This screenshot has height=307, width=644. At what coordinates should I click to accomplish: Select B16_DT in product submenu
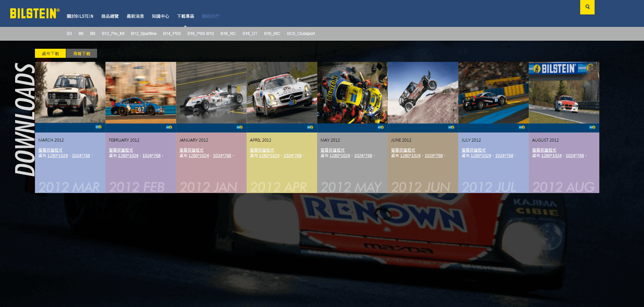pyautogui.click(x=250, y=34)
